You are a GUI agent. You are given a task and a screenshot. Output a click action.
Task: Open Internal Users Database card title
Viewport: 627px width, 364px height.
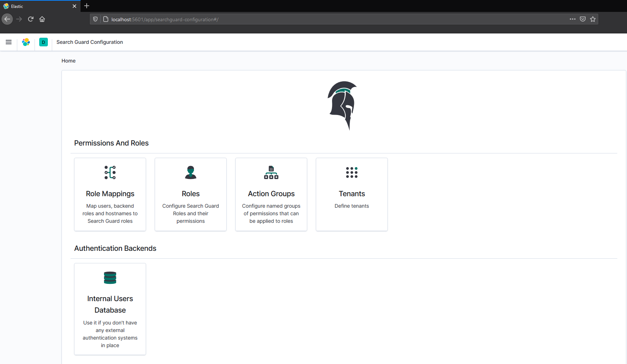pyautogui.click(x=110, y=304)
